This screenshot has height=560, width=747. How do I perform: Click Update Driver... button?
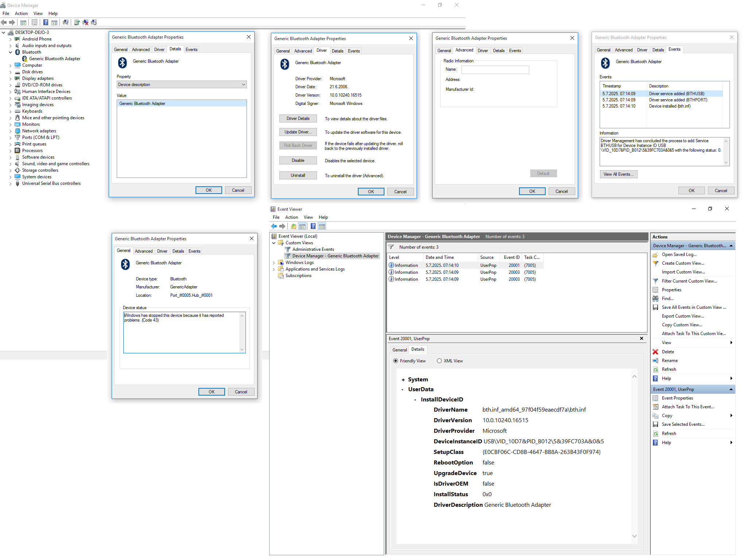(298, 132)
